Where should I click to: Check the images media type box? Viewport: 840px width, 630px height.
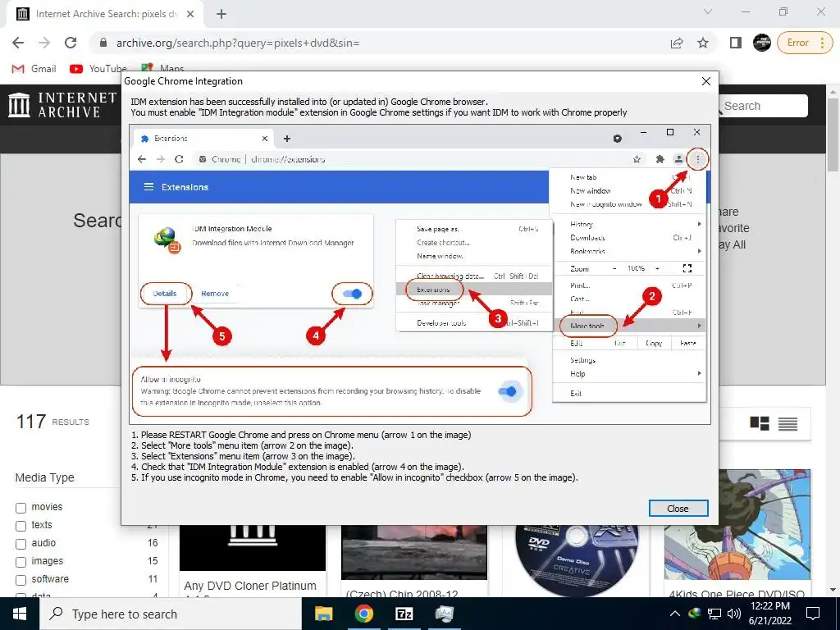[21, 562]
